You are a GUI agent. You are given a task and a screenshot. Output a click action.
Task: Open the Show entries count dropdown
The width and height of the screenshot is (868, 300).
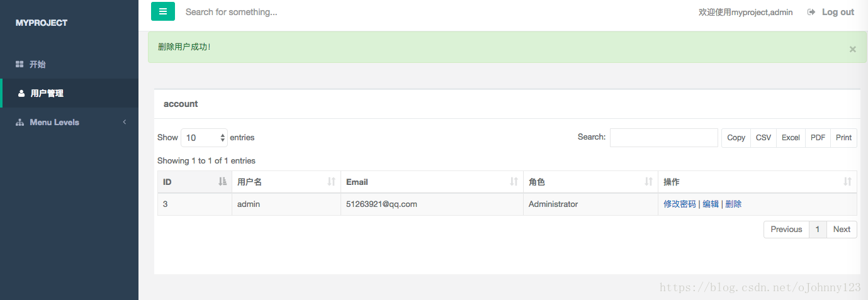(204, 138)
